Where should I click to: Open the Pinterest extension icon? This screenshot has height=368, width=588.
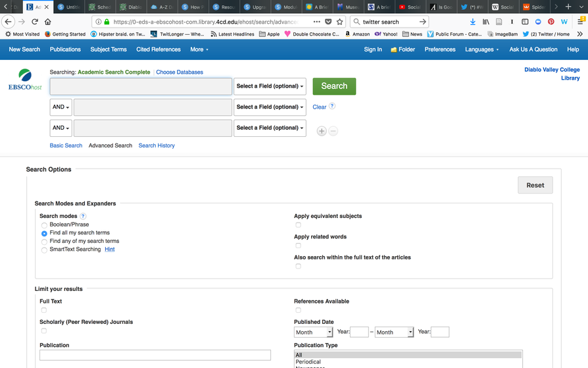pyautogui.click(x=551, y=22)
